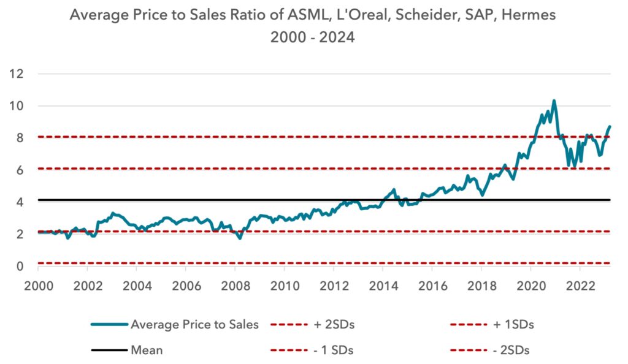Click the 12 y-axis label
Screen dimensions: 628x364
(17, 74)
